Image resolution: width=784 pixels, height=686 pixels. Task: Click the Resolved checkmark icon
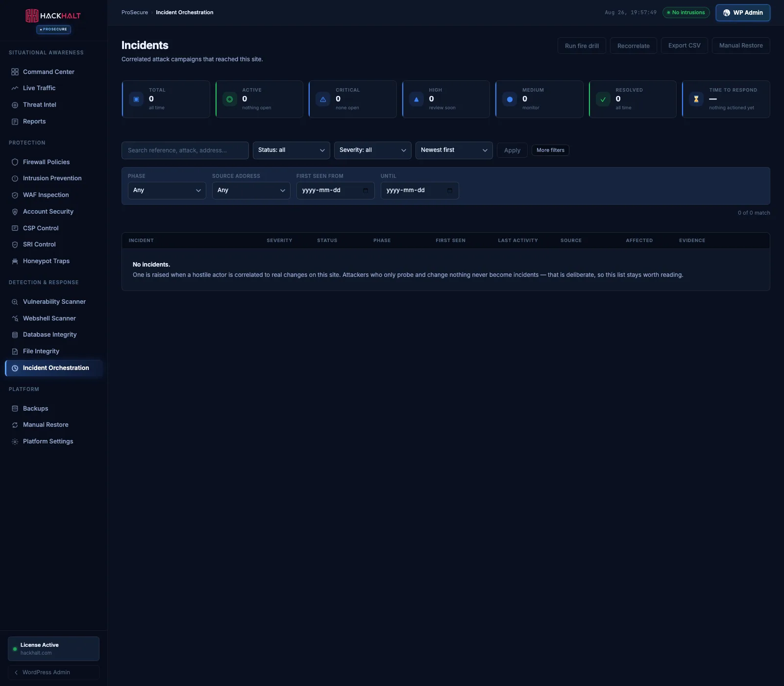tap(603, 99)
